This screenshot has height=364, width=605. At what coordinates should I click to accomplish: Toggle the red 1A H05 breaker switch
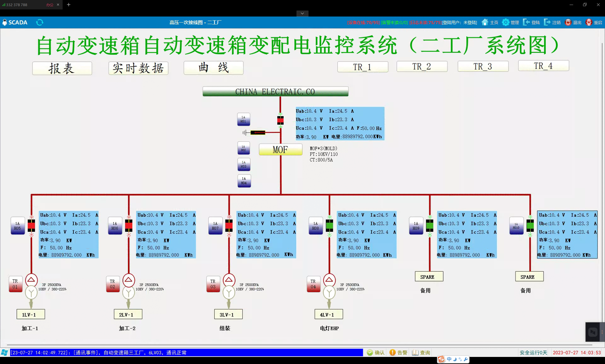click(31, 226)
